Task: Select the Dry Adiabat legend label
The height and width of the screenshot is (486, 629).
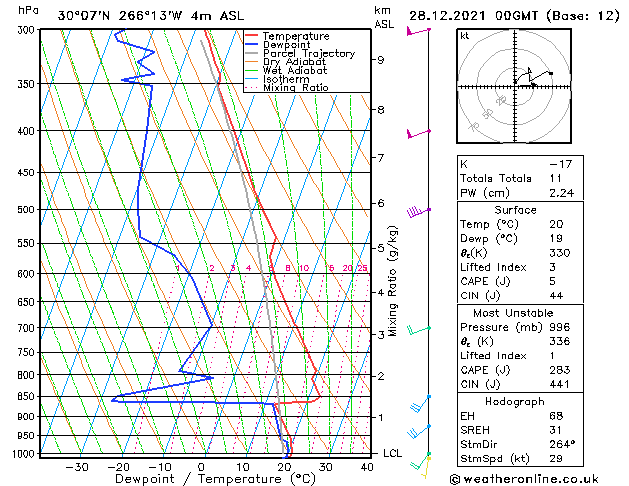Action: pos(294,62)
